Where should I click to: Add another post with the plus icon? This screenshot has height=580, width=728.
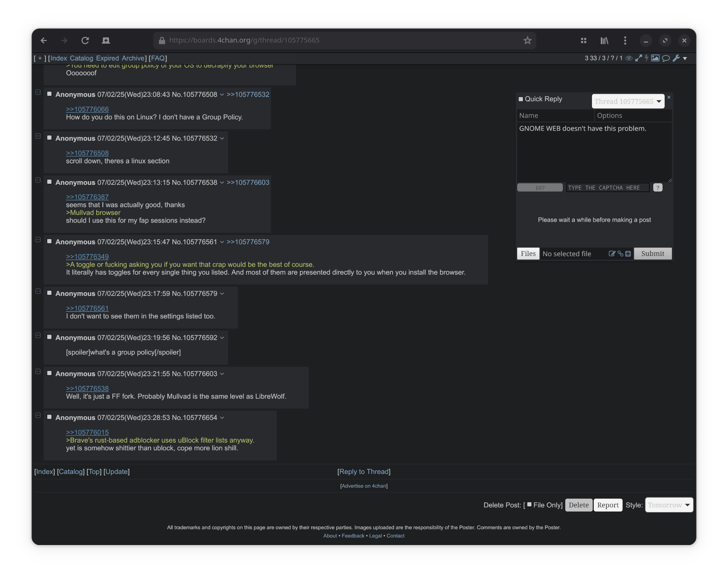628,254
